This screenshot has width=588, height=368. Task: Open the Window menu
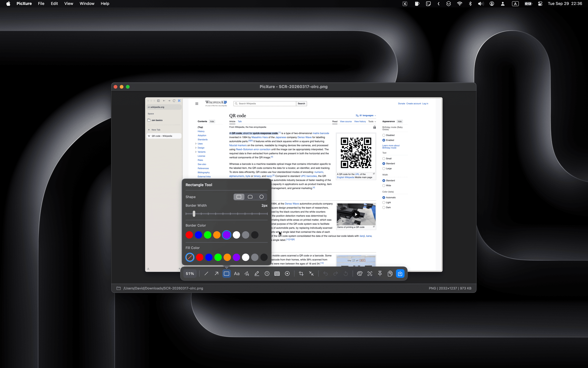87,4
